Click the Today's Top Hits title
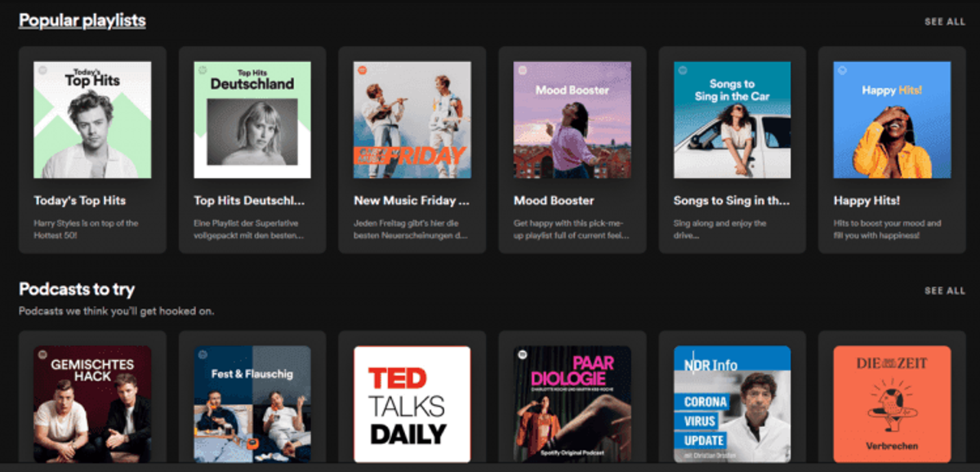The height and width of the screenshot is (472, 980). 80,200
